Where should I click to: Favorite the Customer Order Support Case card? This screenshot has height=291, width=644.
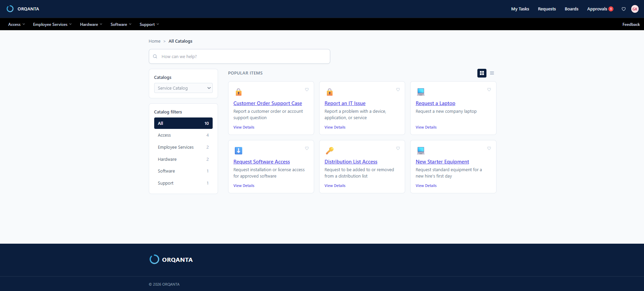tap(307, 90)
